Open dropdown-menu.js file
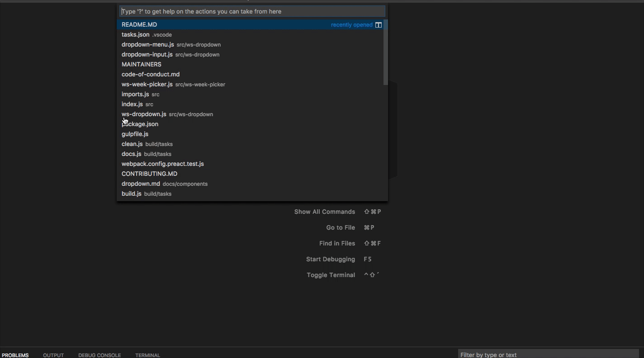Image resolution: width=644 pixels, height=358 pixels. (250, 45)
